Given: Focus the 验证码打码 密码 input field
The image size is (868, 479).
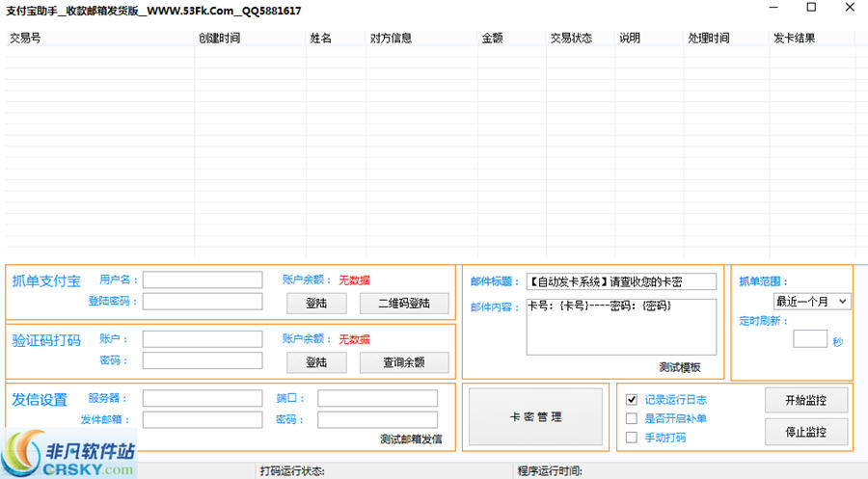Looking at the screenshot, I should [x=203, y=360].
